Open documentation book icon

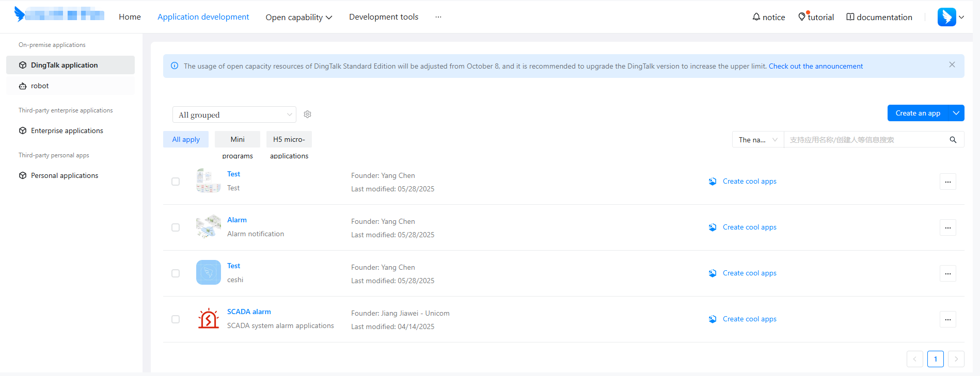coord(850,17)
